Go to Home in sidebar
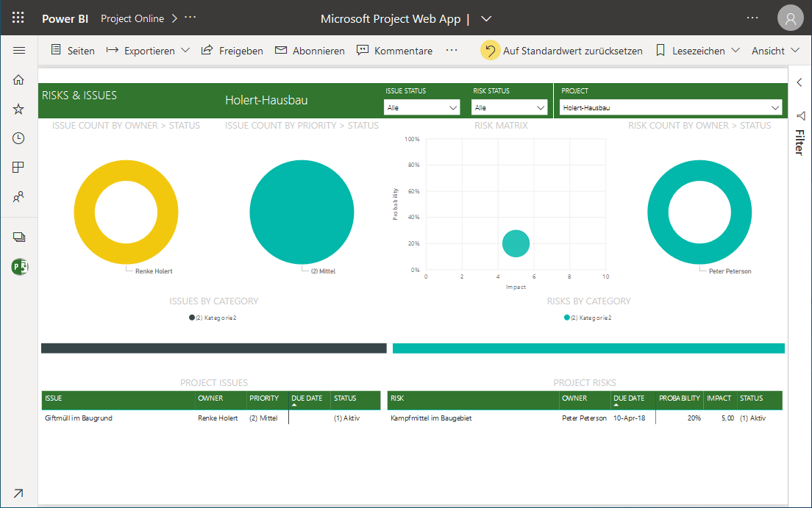This screenshot has height=508, width=812. point(18,79)
